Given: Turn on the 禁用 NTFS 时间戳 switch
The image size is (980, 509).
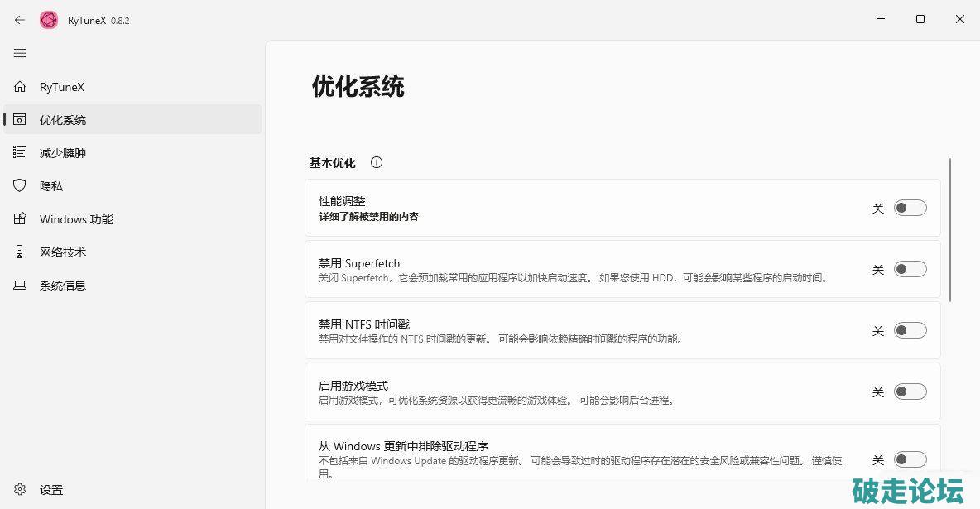Looking at the screenshot, I should click(x=910, y=331).
